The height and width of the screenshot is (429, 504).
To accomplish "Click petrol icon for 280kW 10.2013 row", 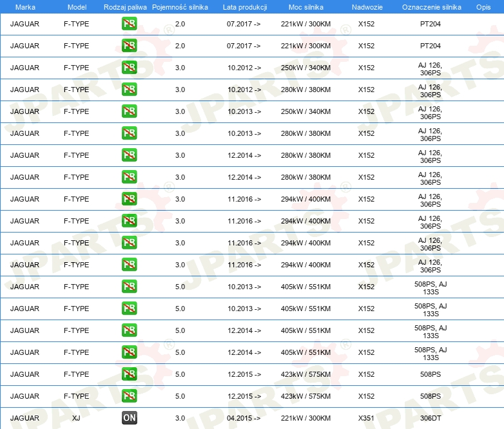I will tap(129, 133).
